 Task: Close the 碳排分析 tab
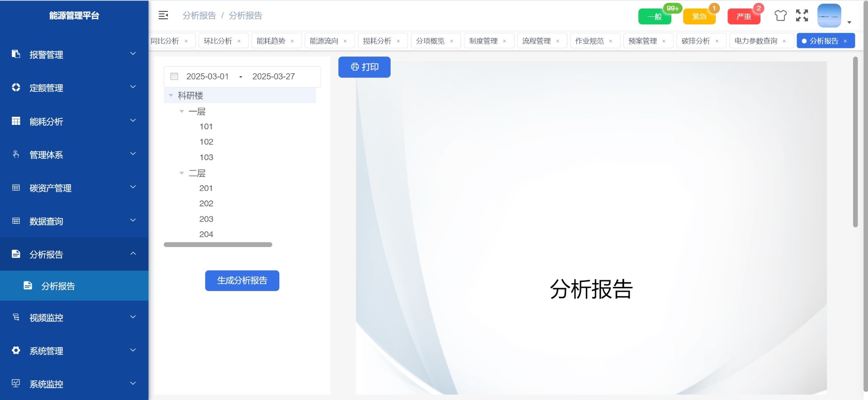tap(717, 41)
